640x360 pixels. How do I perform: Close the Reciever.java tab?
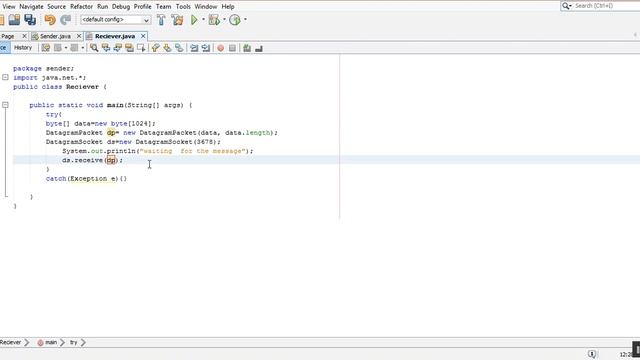[x=143, y=36]
